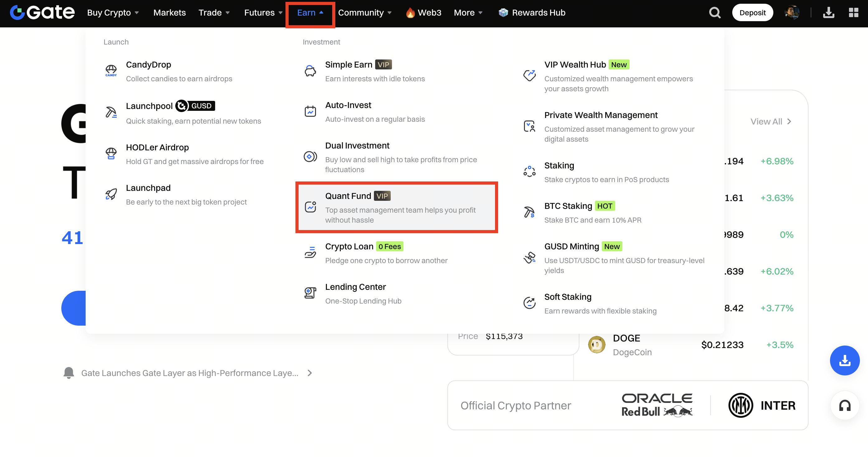Click the Gate logo
Viewport: 868px width, 457px height.
[42, 13]
